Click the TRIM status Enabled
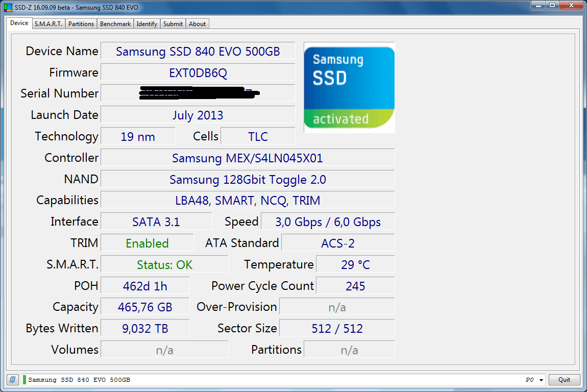 [147, 243]
